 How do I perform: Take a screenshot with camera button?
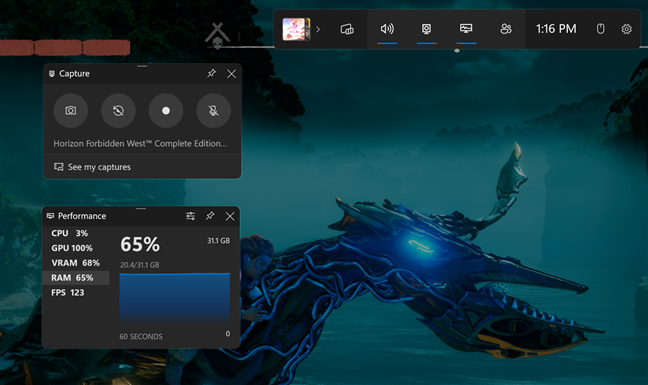coord(71,111)
